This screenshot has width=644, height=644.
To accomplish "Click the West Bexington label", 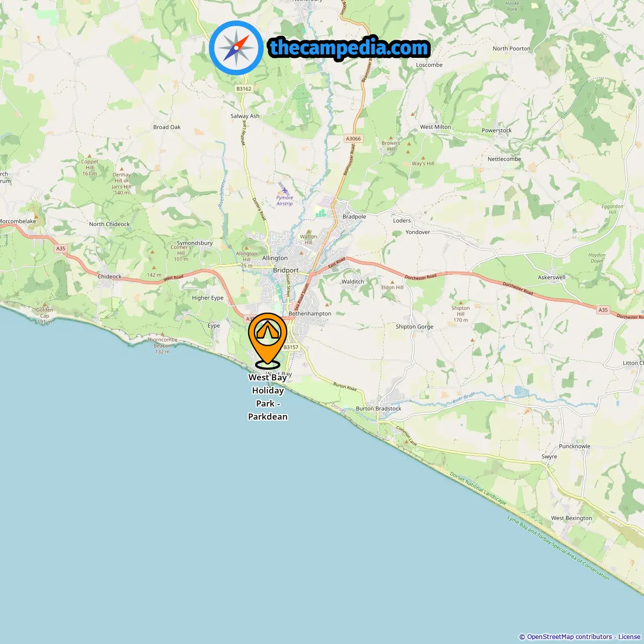I will click(572, 518).
